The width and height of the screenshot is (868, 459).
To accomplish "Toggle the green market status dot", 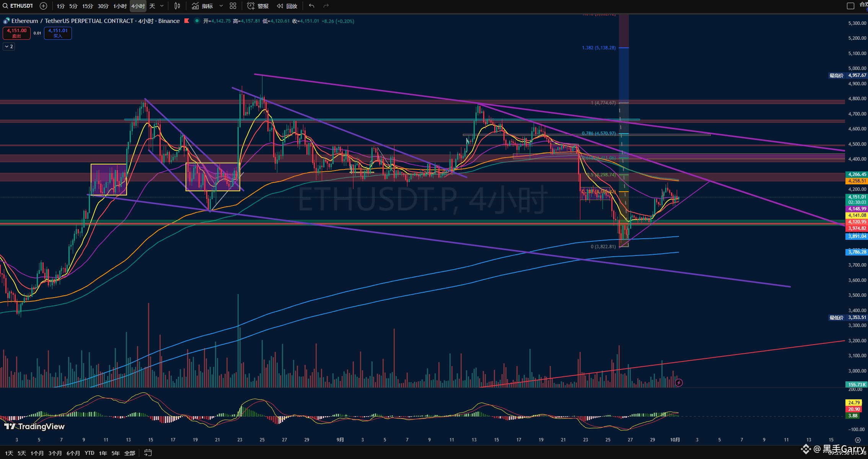I will (197, 21).
